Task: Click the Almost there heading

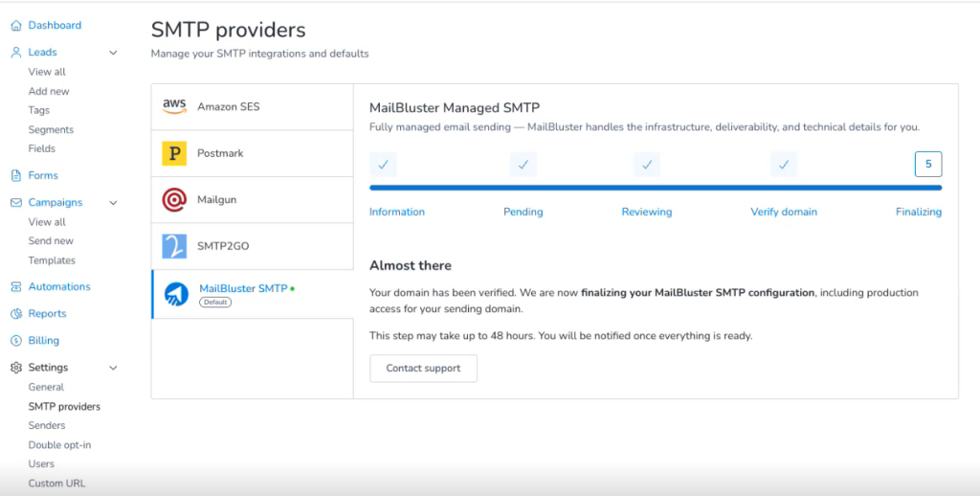Action: click(410, 266)
